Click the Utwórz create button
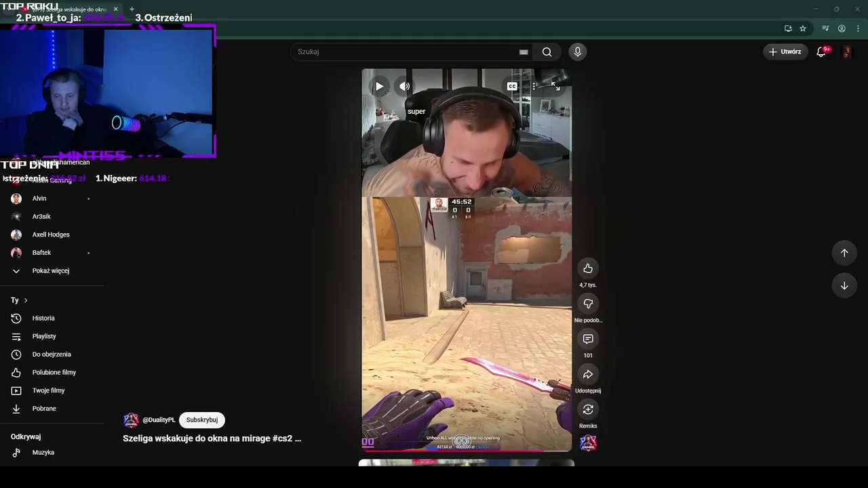Image resolution: width=868 pixels, height=488 pixels. 785,52
